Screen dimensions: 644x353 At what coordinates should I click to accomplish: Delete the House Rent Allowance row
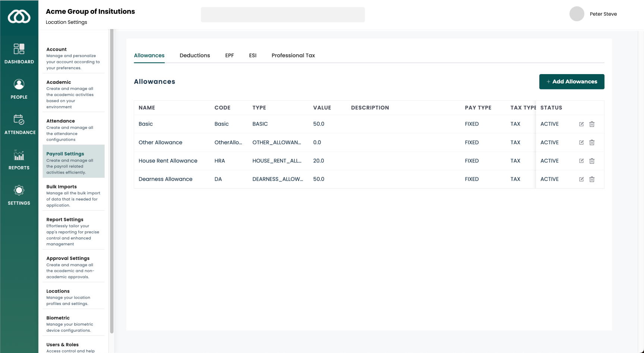592,161
